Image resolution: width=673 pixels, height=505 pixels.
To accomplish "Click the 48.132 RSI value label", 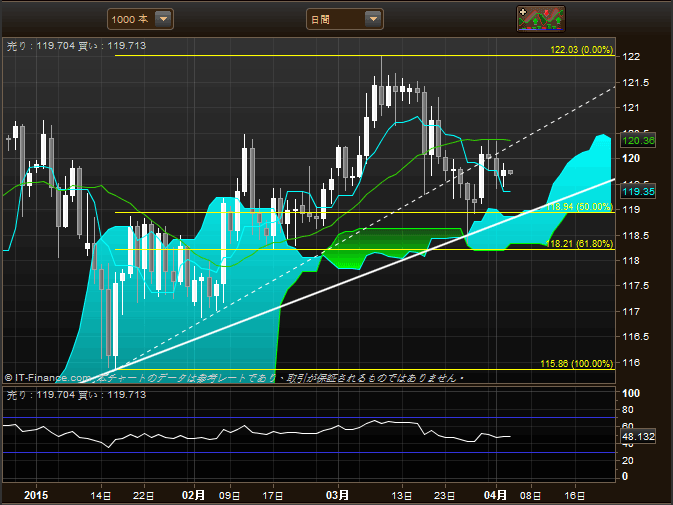I will pyautogui.click(x=638, y=437).
